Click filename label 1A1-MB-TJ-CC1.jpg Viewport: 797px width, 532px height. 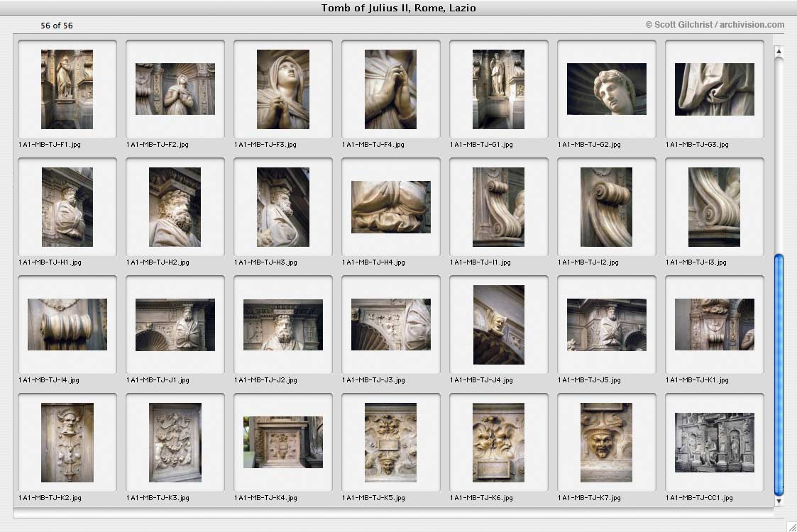[x=699, y=497]
